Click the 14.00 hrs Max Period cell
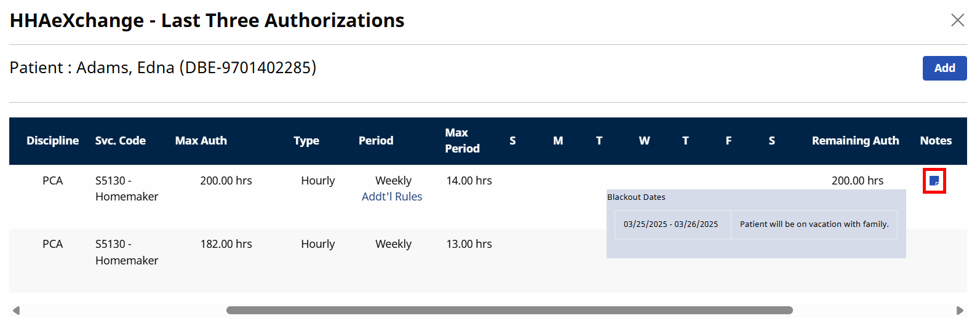980x329 pixels. [469, 181]
